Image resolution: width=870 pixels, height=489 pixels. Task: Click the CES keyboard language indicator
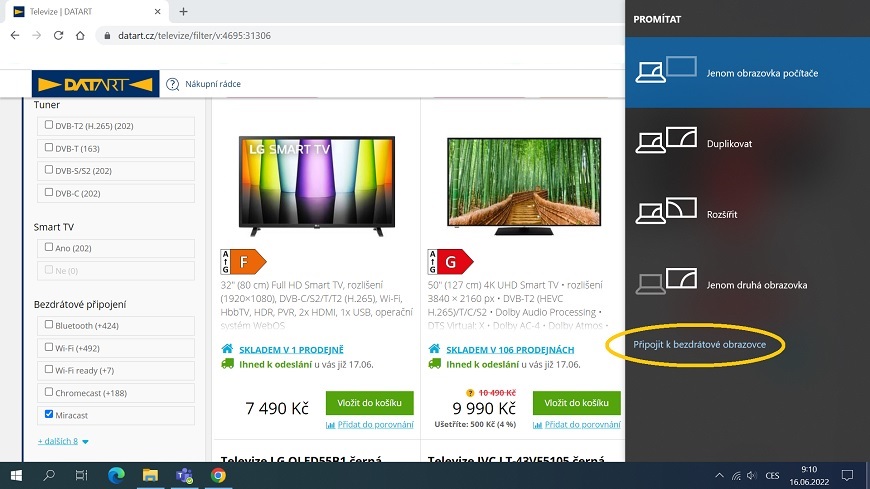(772, 476)
